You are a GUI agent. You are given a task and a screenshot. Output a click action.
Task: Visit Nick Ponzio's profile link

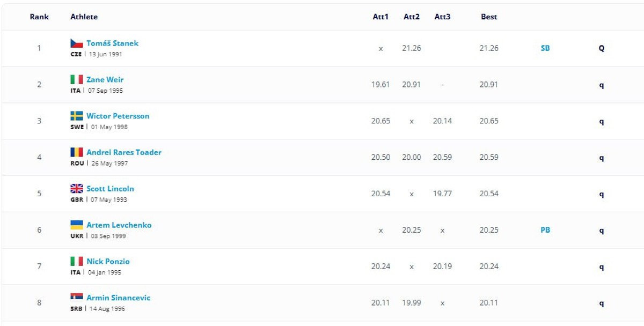point(108,262)
